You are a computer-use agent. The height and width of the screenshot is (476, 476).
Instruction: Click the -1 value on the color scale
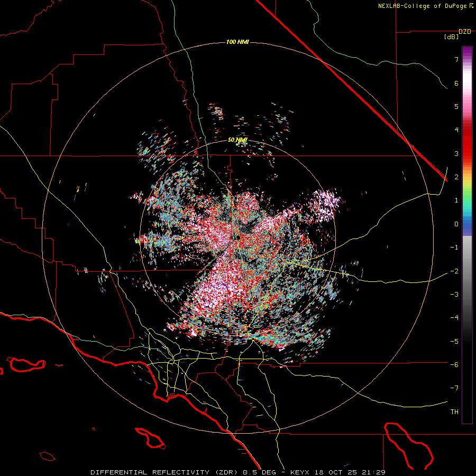pos(454,248)
